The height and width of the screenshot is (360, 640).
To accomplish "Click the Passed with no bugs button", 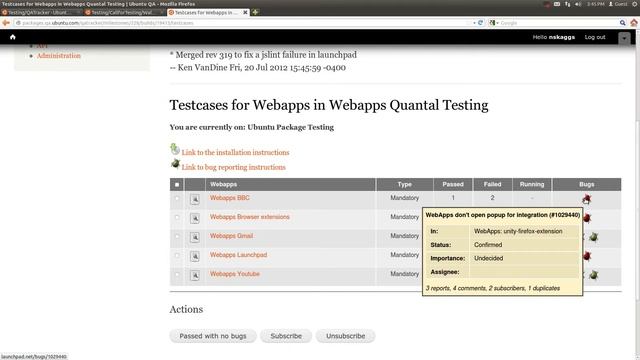I will point(213,336).
